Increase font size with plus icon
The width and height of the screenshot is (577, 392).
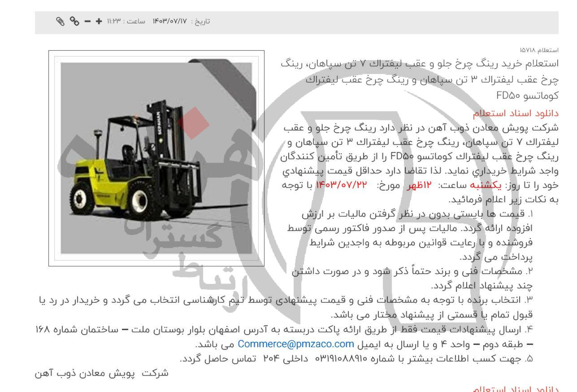[x=99, y=21]
